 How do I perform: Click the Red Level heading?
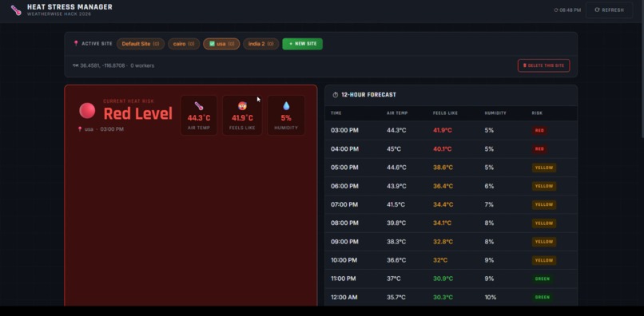138,113
